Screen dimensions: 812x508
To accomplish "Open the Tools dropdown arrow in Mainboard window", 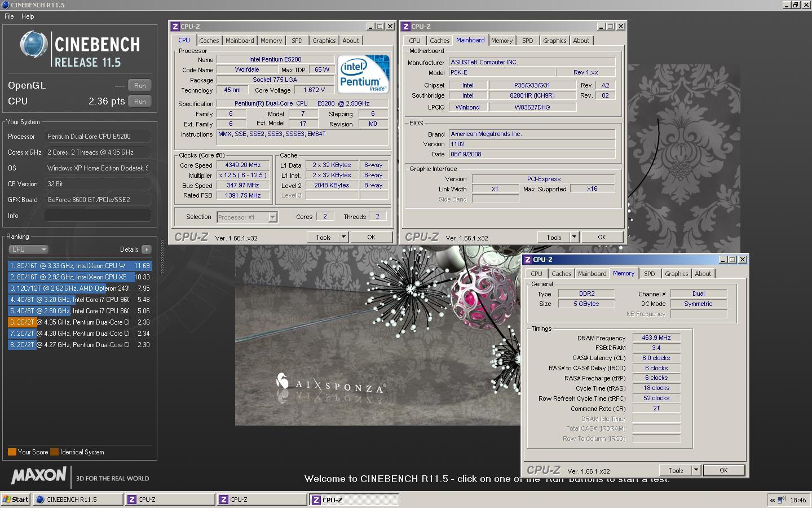I will [x=574, y=237].
